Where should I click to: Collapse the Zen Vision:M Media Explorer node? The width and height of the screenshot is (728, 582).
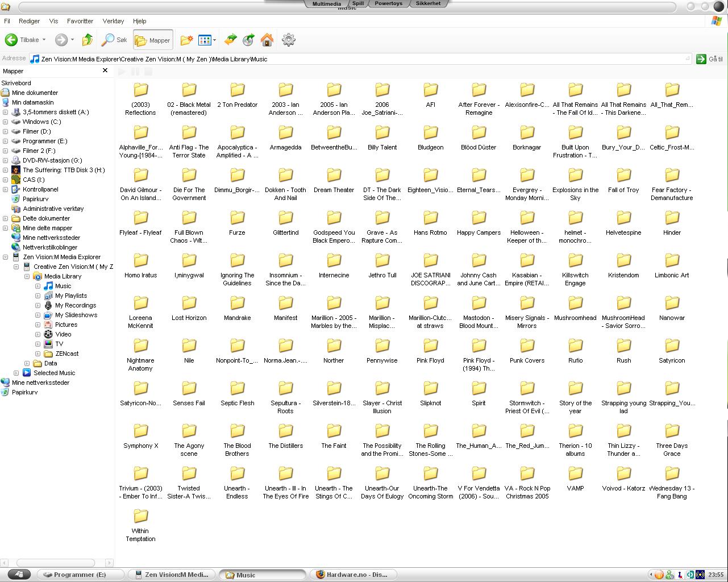point(5,257)
